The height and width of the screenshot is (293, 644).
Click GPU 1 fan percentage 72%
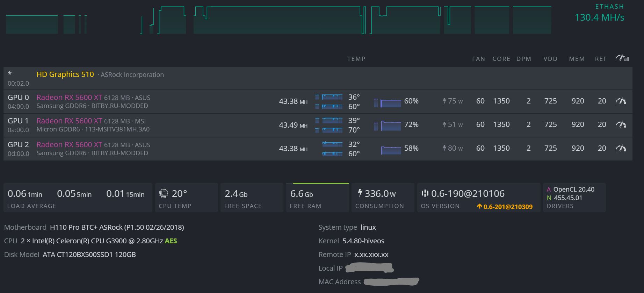point(411,124)
